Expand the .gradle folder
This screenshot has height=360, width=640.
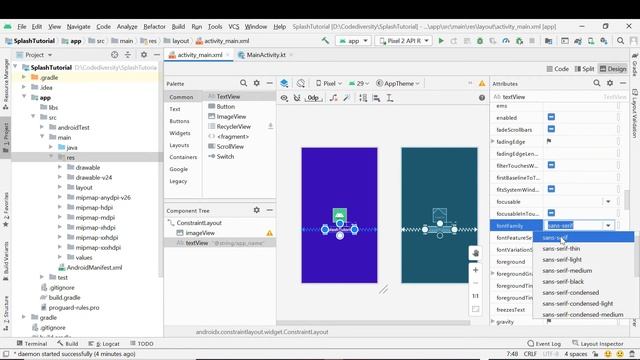coord(24,77)
